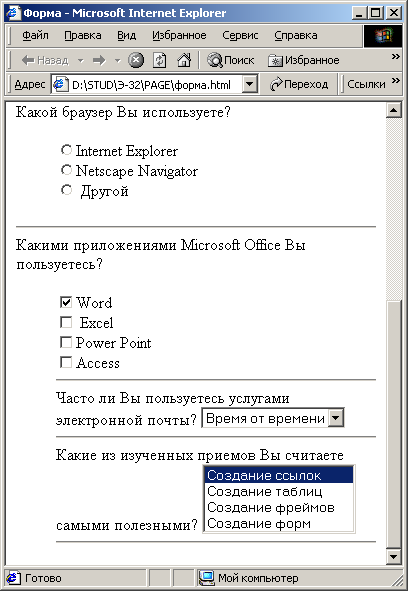Select Создание таблиц in the list
408x591 pixels.
click(x=279, y=491)
